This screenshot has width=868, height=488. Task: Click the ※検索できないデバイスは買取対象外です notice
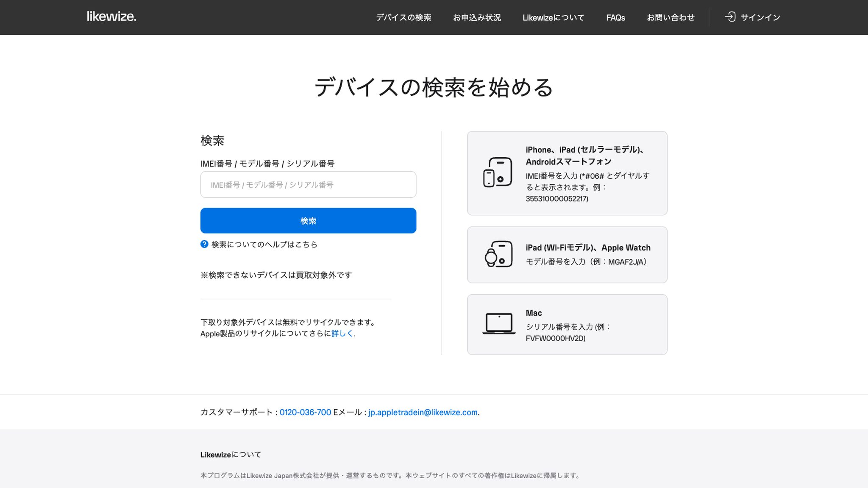[276, 275]
